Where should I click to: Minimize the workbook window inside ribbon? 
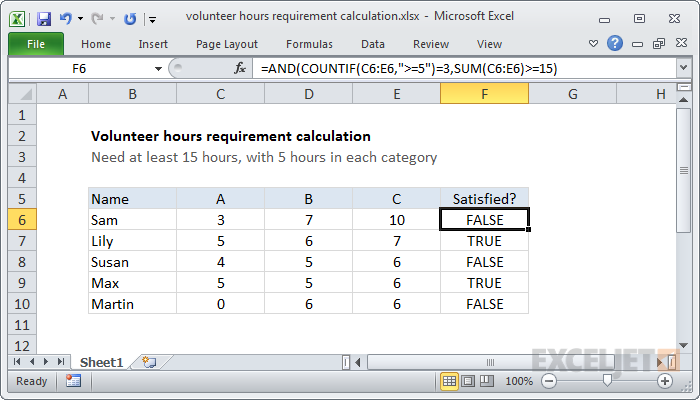point(638,44)
